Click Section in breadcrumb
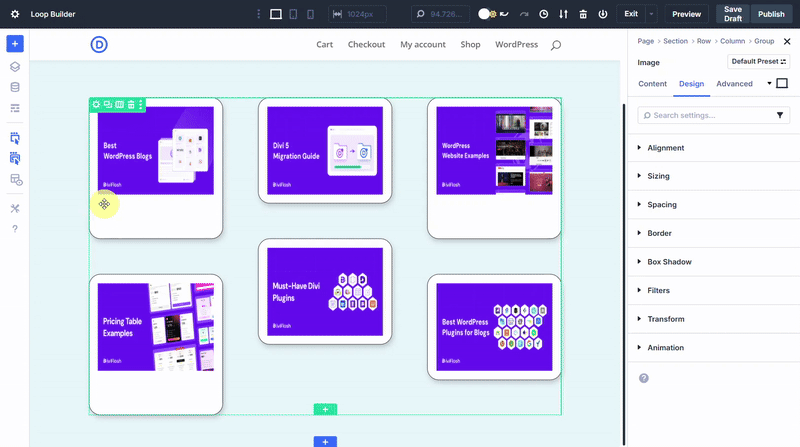This screenshot has height=447, width=800. (x=675, y=41)
